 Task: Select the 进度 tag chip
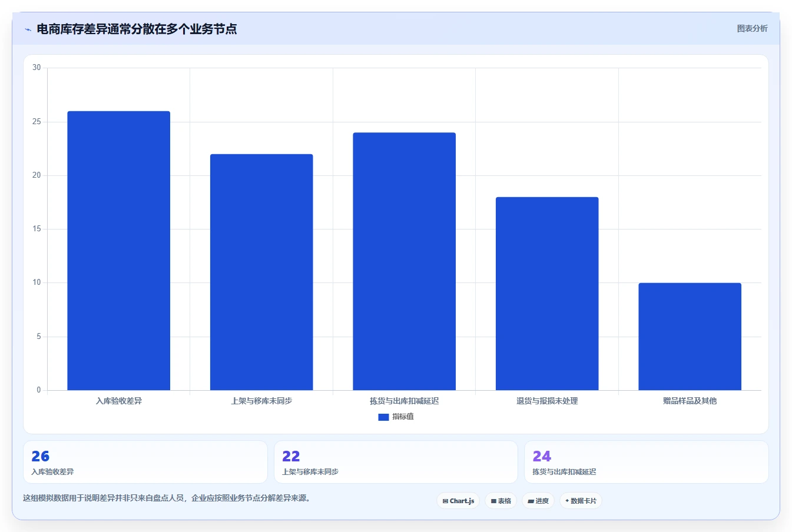[538, 501]
